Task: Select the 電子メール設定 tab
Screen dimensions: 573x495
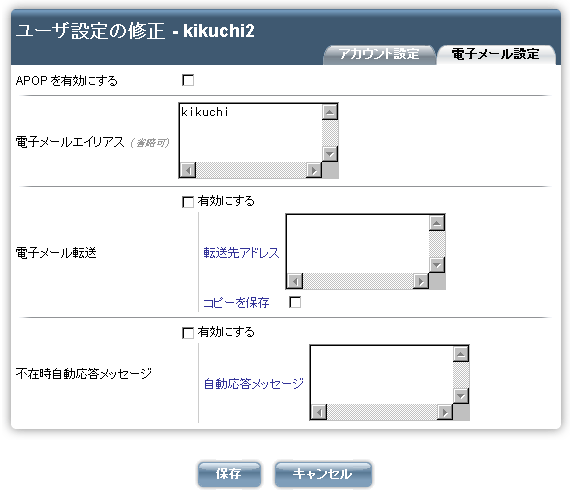Action: 496,54
